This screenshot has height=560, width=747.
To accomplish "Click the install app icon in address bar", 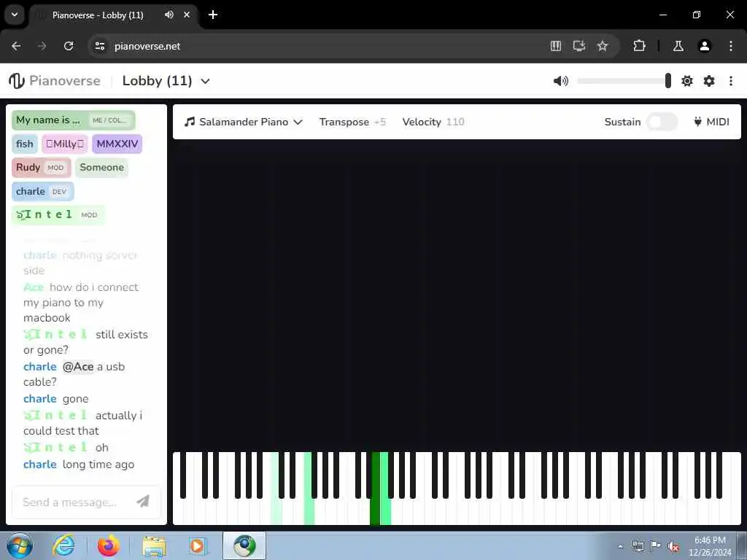I will click(x=578, y=46).
